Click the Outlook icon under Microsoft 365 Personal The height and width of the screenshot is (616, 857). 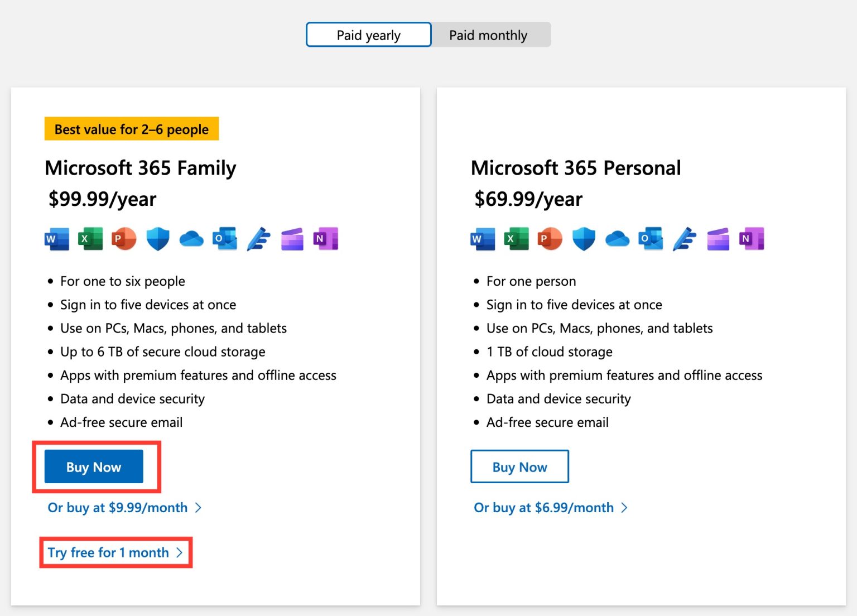pos(651,238)
